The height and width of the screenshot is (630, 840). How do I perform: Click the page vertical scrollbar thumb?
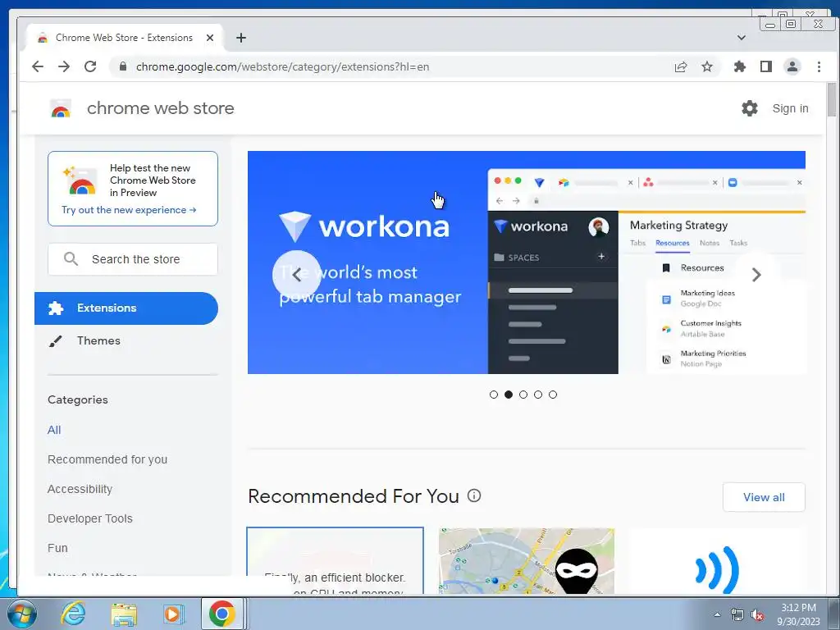coord(831,99)
